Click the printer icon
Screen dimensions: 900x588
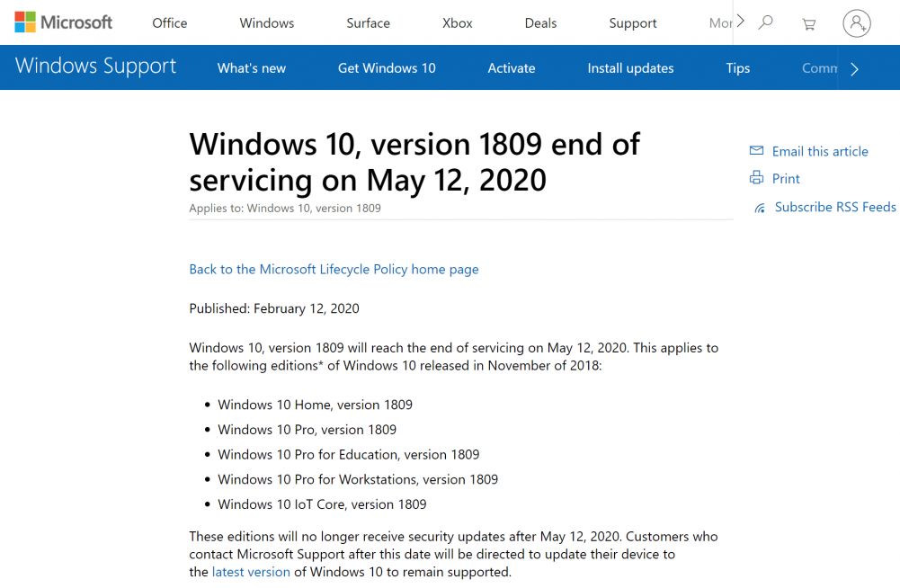tap(756, 178)
